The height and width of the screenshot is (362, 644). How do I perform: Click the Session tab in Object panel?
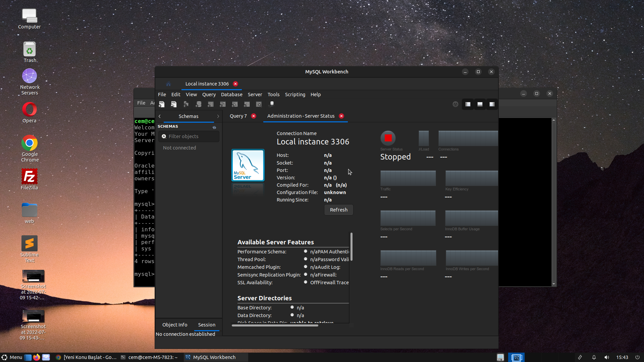pyautogui.click(x=207, y=325)
